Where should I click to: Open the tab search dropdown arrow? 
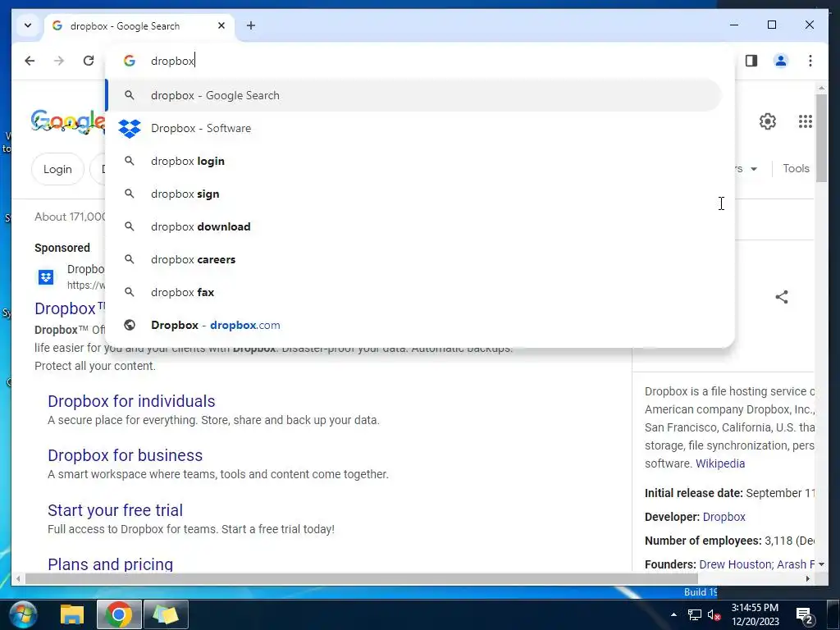pos(28,25)
